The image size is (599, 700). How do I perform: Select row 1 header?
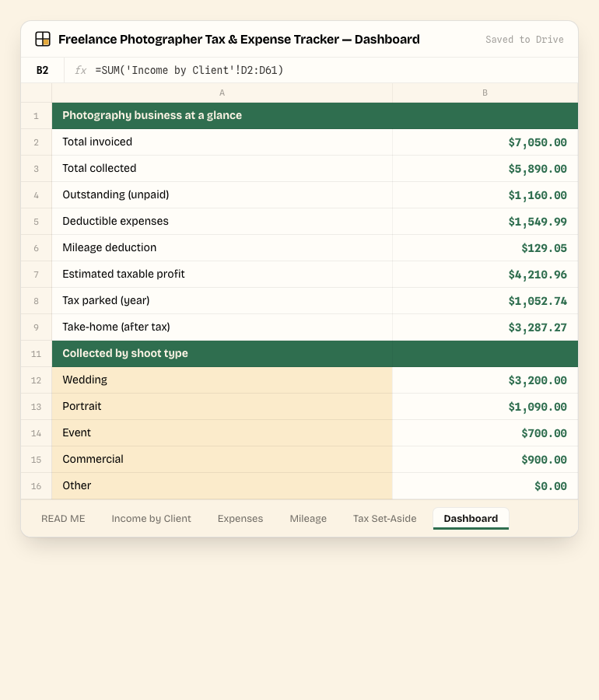click(x=37, y=116)
